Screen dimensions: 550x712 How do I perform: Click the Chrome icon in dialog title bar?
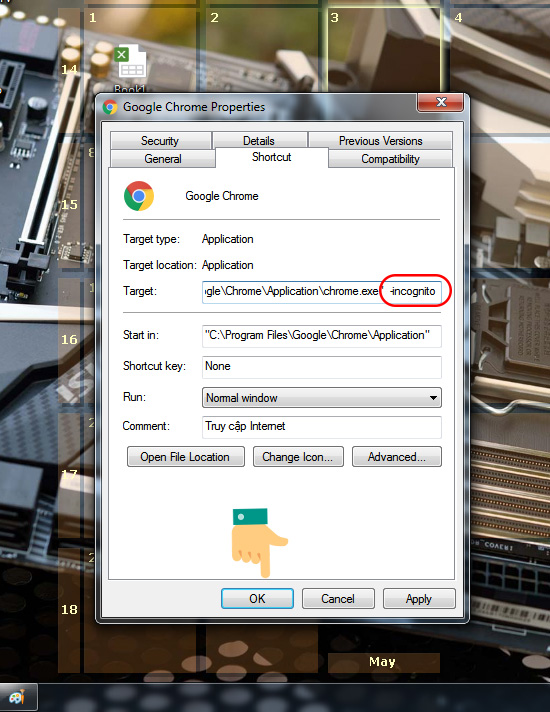pyautogui.click(x=110, y=107)
